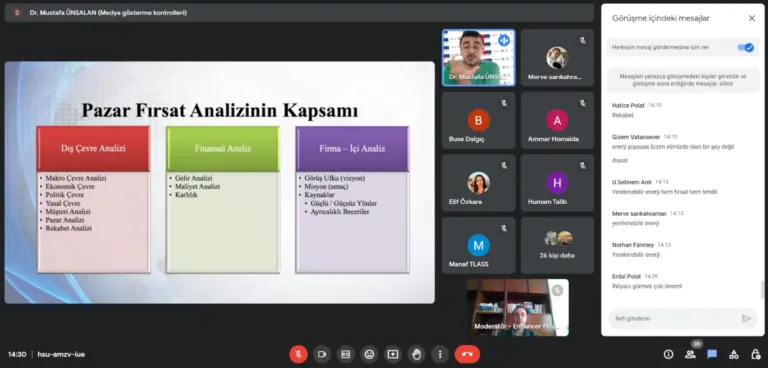Open the three-dot more options menu

coord(440,354)
